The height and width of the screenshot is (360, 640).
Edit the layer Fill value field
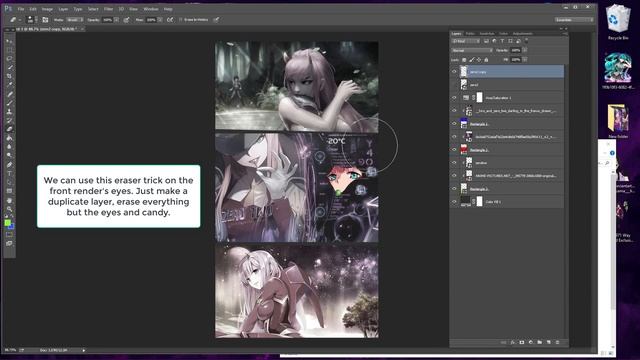[x=516, y=60]
